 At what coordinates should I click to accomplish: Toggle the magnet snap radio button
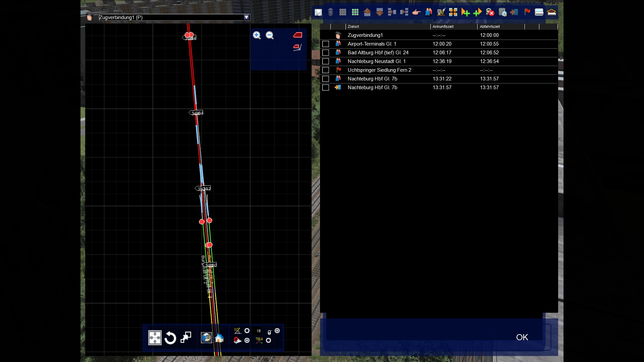pos(247,341)
